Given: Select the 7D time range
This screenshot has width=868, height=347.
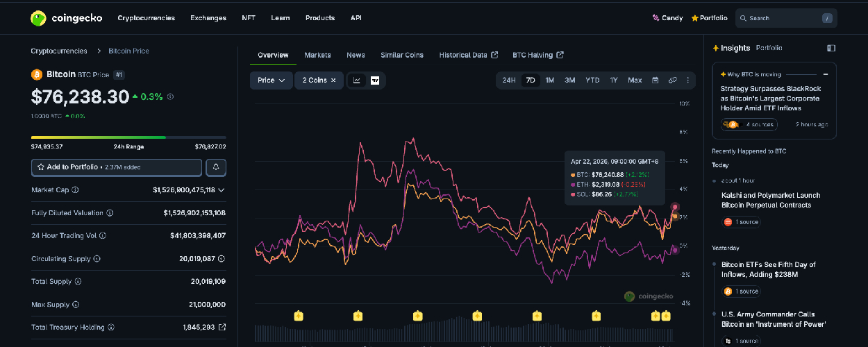Looking at the screenshot, I should [x=531, y=81].
